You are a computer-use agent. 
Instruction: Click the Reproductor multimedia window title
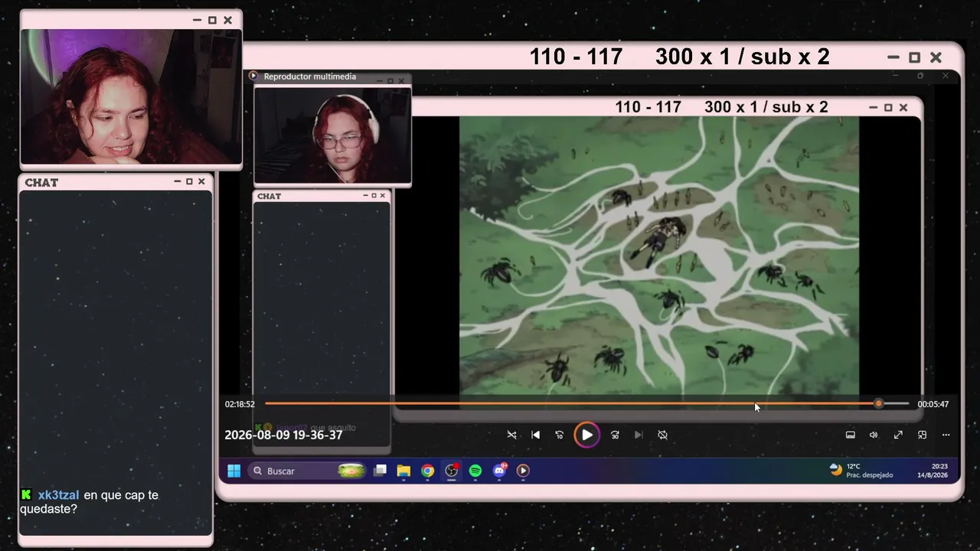point(309,77)
